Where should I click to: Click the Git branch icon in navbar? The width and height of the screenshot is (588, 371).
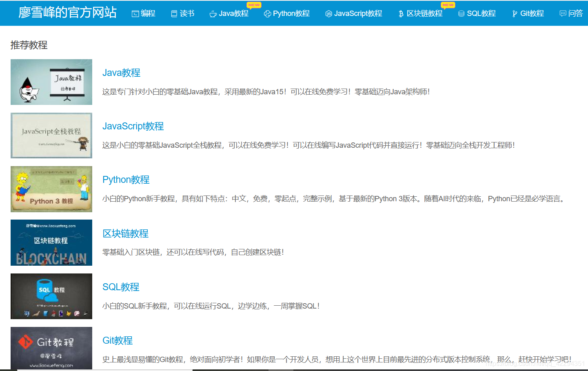[515, 14]
